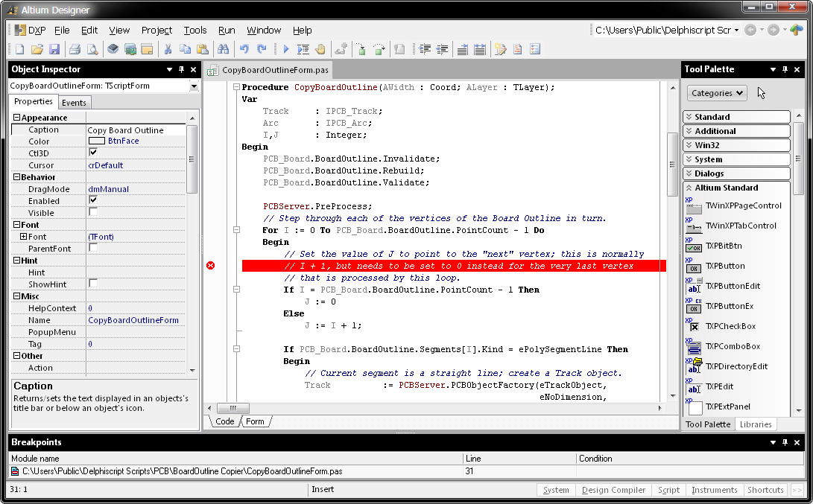Collapse the Appearance property group
The width and height of the screenshot is (813, 504).
pyautogui.click(x=16, y=118)
